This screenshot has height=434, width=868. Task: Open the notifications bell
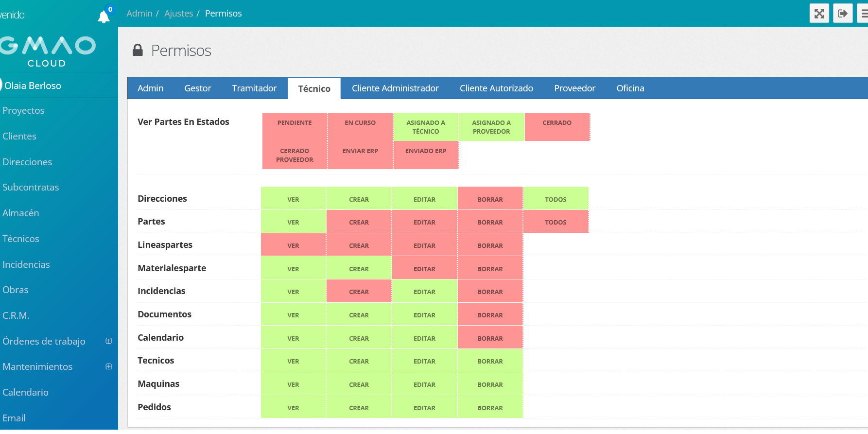tap(104, 17)
